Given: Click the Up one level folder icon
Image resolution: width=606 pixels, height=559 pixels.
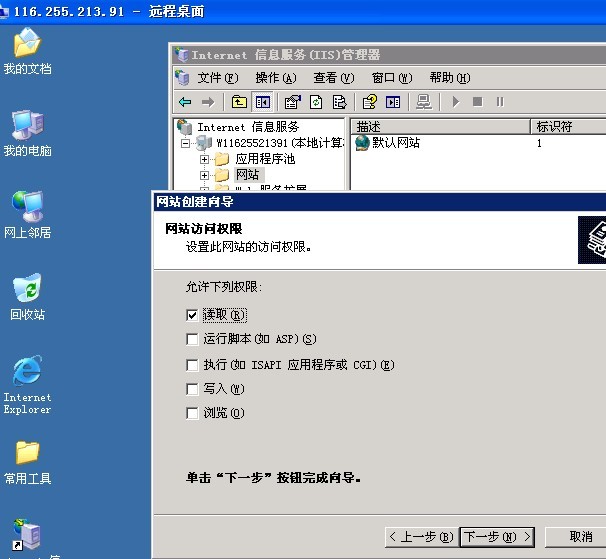Looking at the screenshot, I should 239,102.
